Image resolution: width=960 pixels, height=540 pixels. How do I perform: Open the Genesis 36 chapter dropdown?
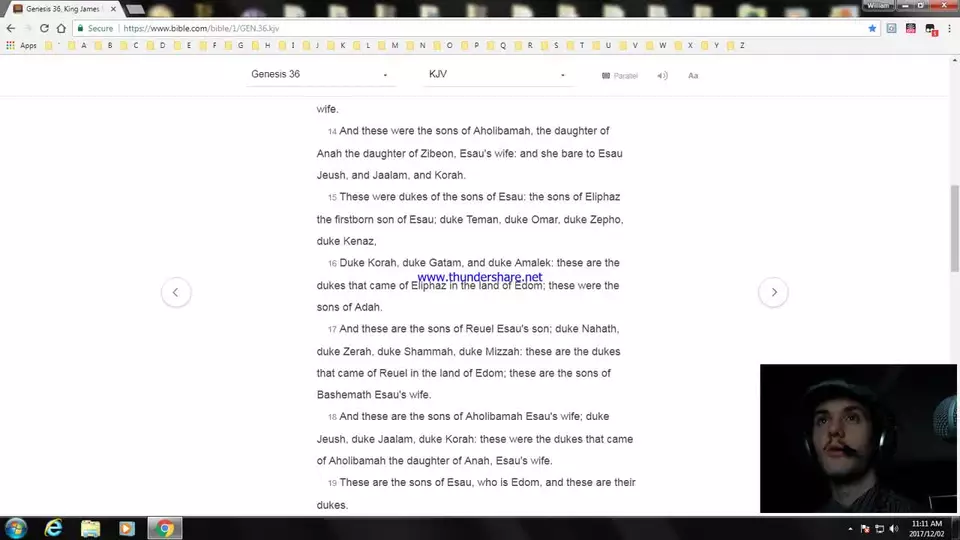(320, 75)
